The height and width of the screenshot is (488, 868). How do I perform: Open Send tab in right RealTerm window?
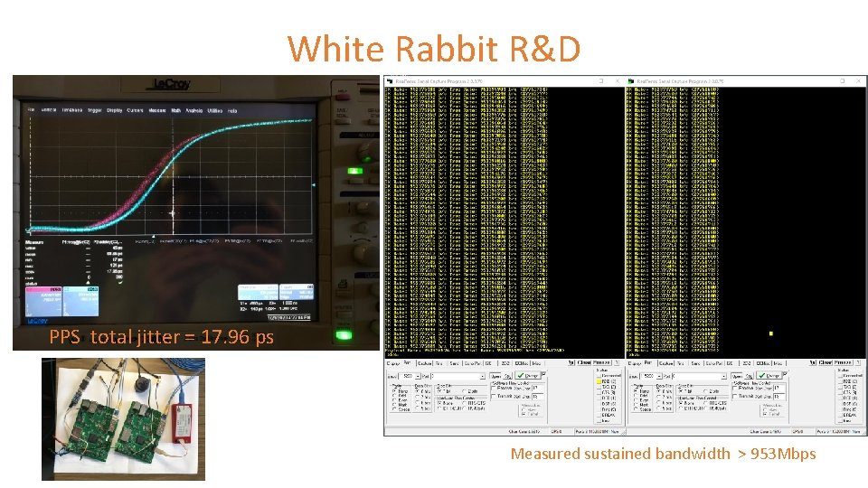click(696, 363)
